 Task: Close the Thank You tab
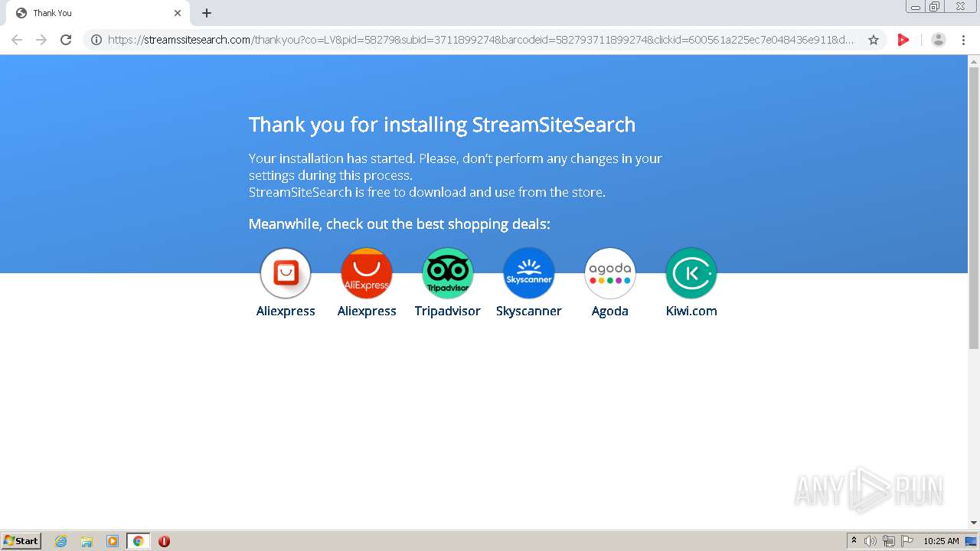(178, 13)
